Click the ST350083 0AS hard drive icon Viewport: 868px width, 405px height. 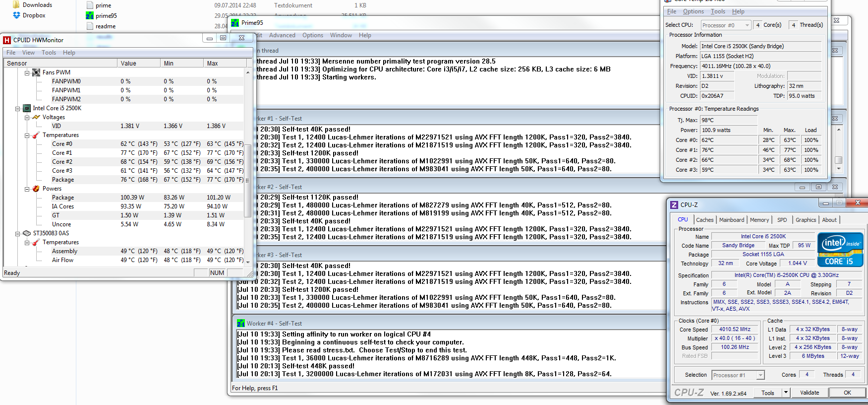27,233
